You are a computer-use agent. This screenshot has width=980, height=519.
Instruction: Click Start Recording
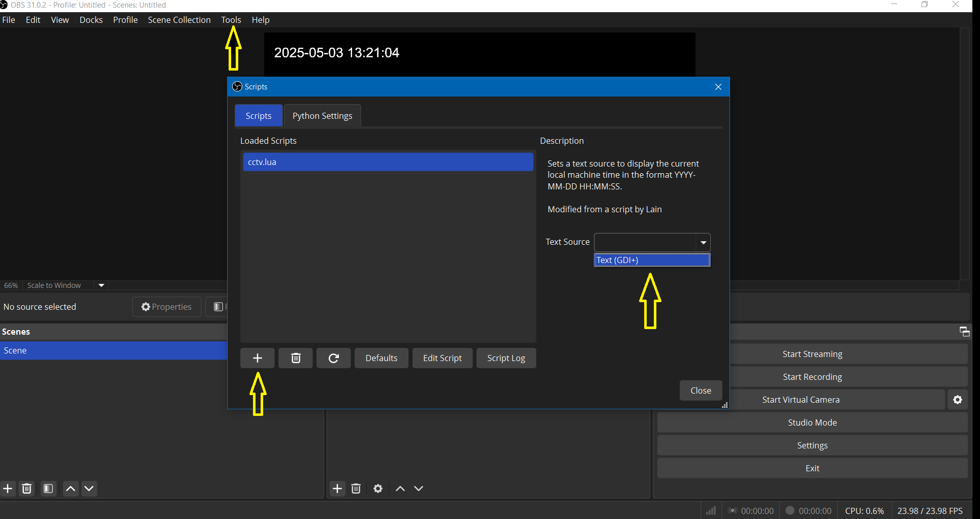click(x=812, y=377)
